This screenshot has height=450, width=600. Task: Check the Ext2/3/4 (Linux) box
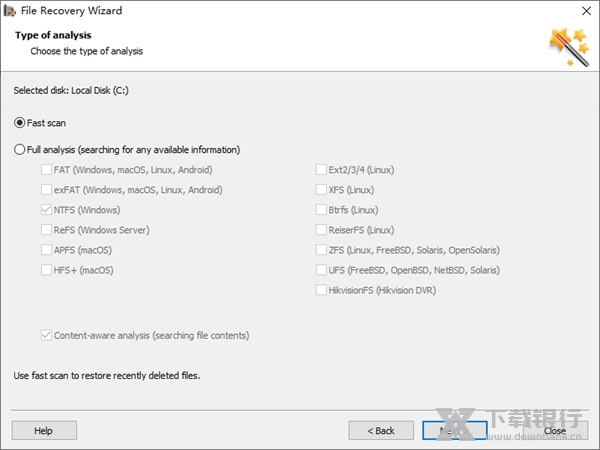click(x=321, y=170)
